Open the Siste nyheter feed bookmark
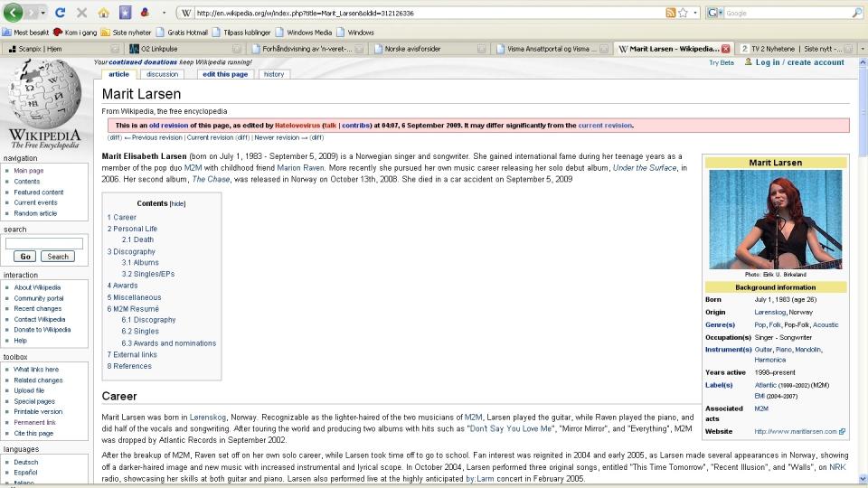This screenshot has height=488, width=868. point(126,33)
